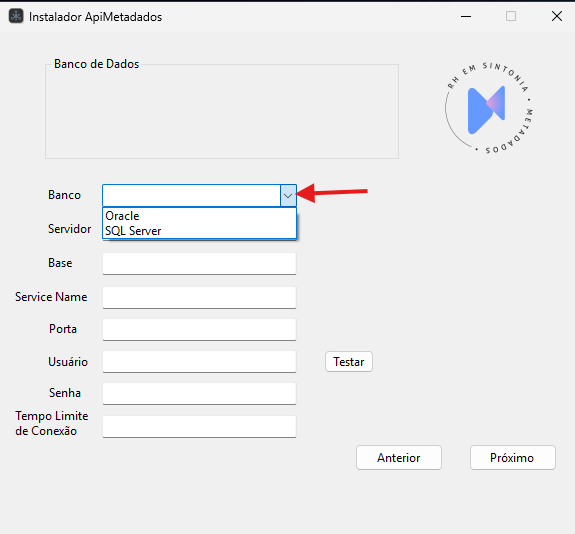Open the Banco dropdown arrow
The image size is (575, 534).
click(x=288, y=195)
